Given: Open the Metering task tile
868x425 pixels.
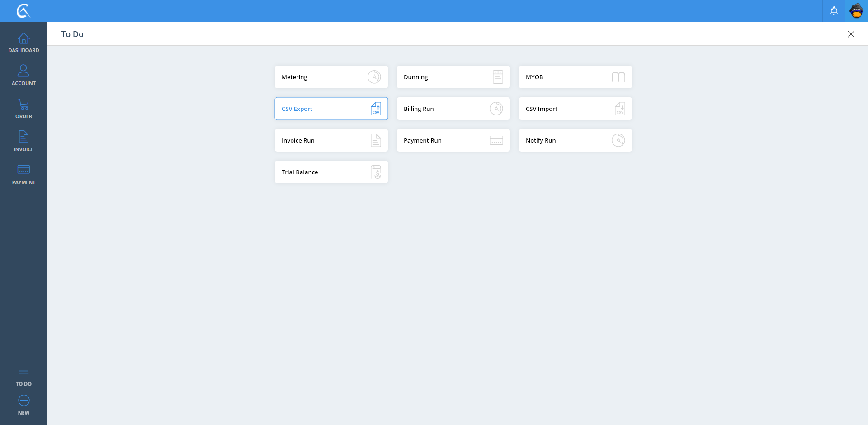Looking at the screenshot, I should point(331,77).
